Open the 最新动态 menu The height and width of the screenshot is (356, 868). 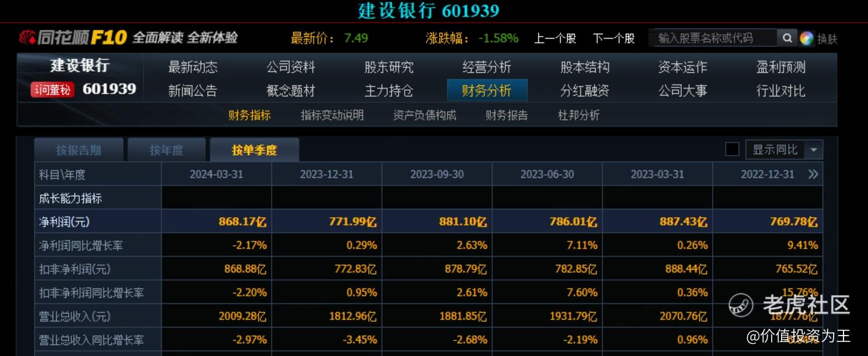[x=192, y=67]
